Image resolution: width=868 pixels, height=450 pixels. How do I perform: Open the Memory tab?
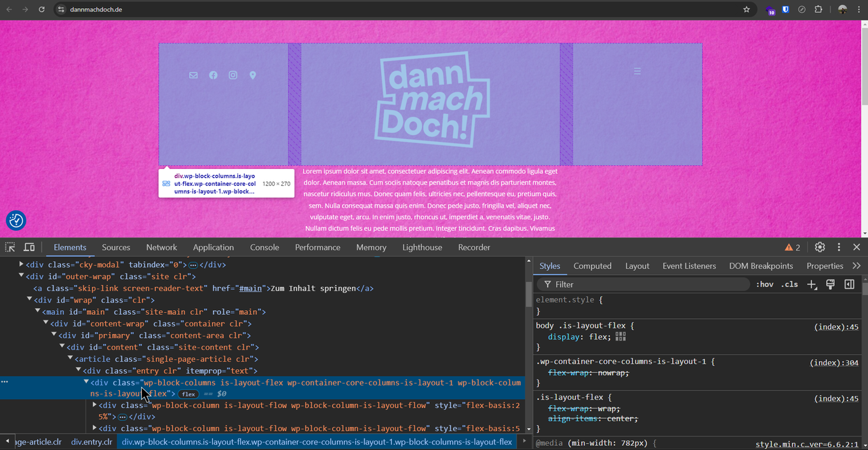pos(371,247)
